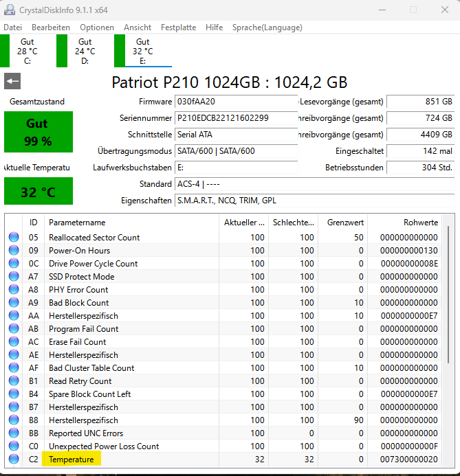Click the serial number field P210EDCB22121602299
This screenshot has height=476, width=460.
(x=236, y=117)
